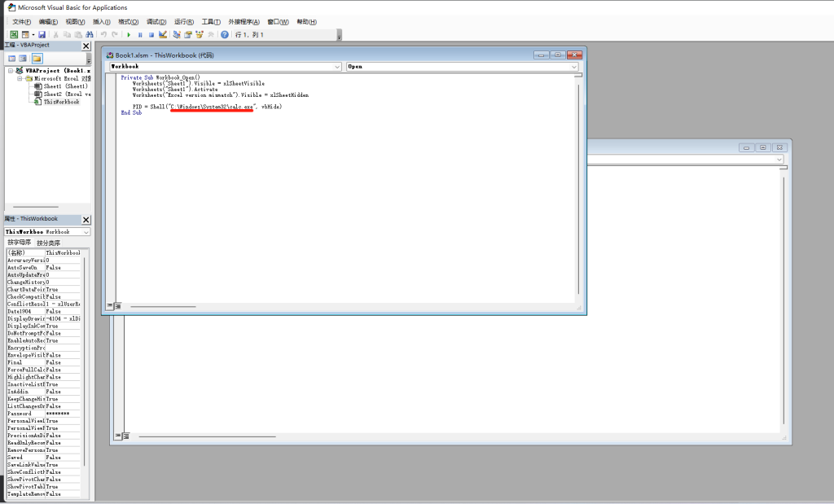Select the Date1904 property row

[x=44, y=312]
